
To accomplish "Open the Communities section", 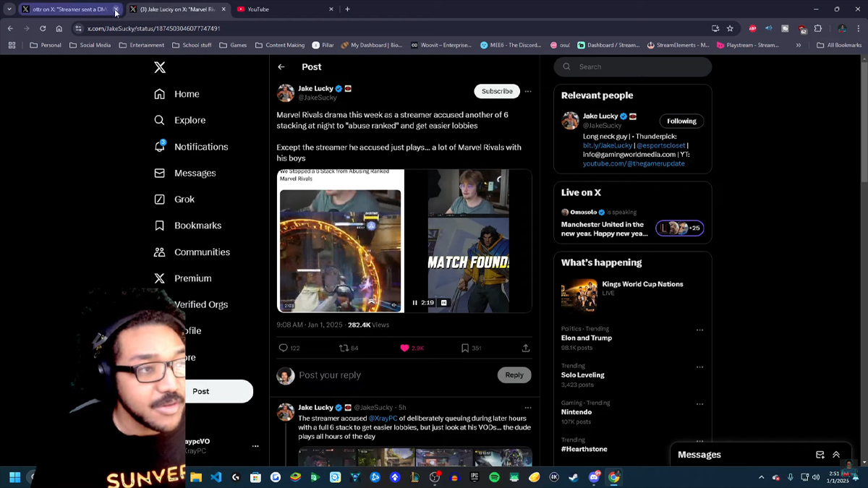I will [x=202, y=252].
